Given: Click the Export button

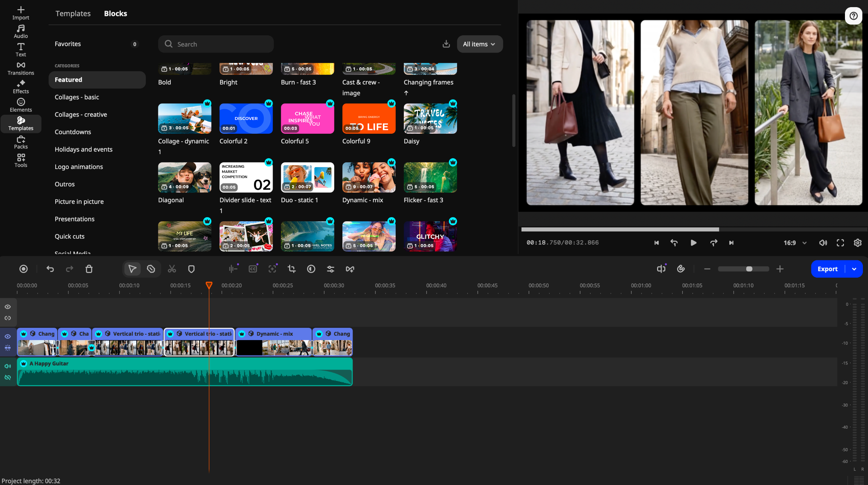Looking at the screenshot, I should [827, 269].
